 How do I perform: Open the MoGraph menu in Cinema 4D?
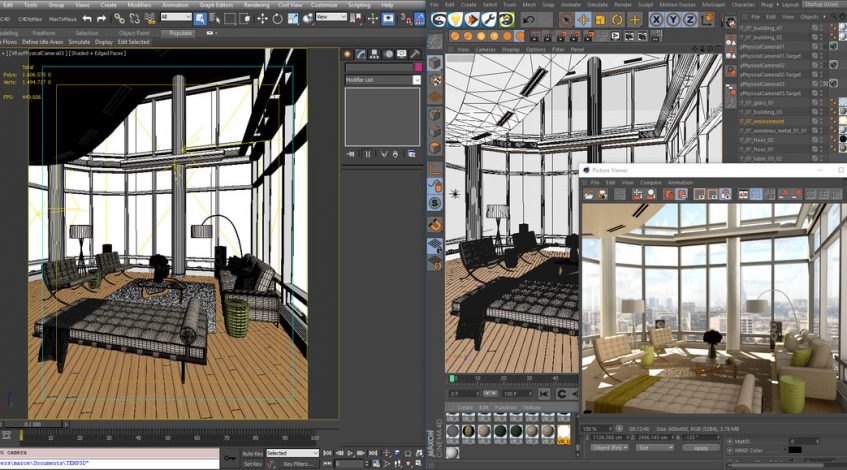pyautogui.click(x=713, y=4)
